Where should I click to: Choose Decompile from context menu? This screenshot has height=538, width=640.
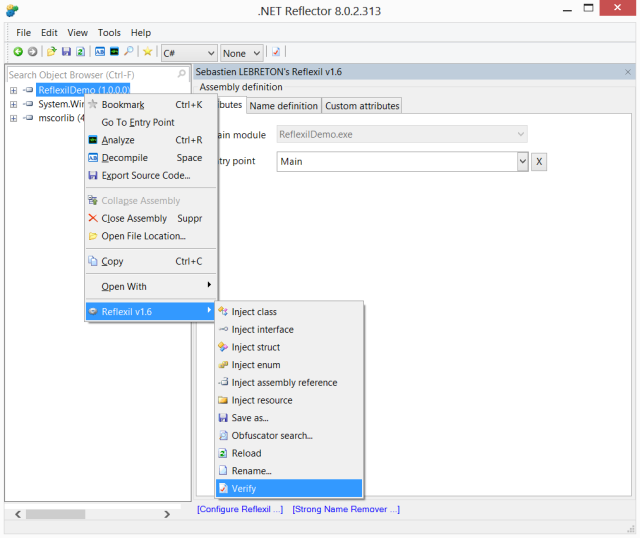(151, 158)
